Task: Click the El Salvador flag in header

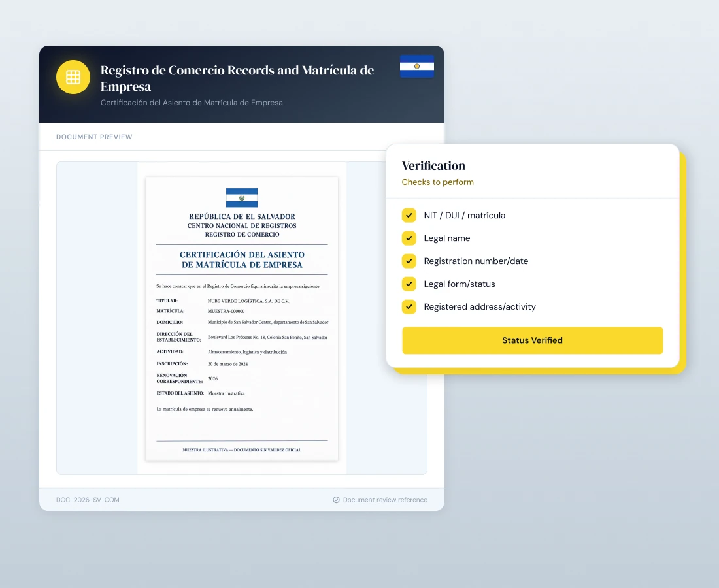Action: pyautogui.click(x=417, y=67)
